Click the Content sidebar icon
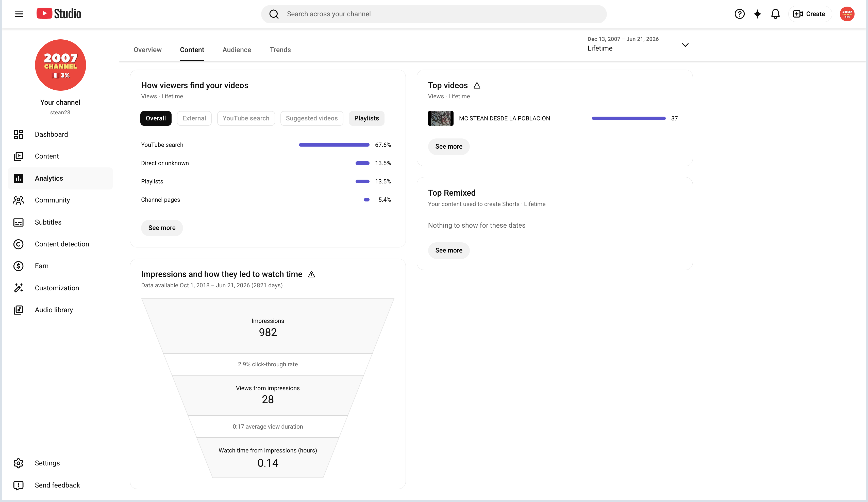 click(x=18, y=156)
